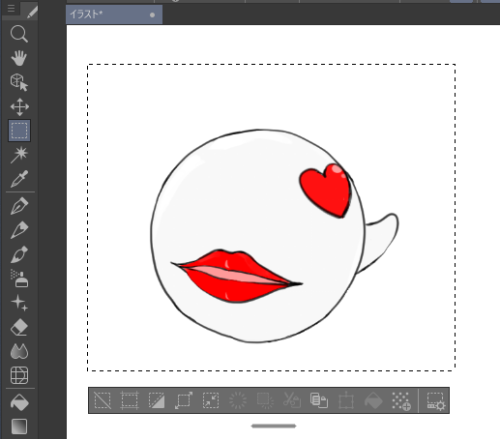Expand the selected area via launcher

coord(184,400)
